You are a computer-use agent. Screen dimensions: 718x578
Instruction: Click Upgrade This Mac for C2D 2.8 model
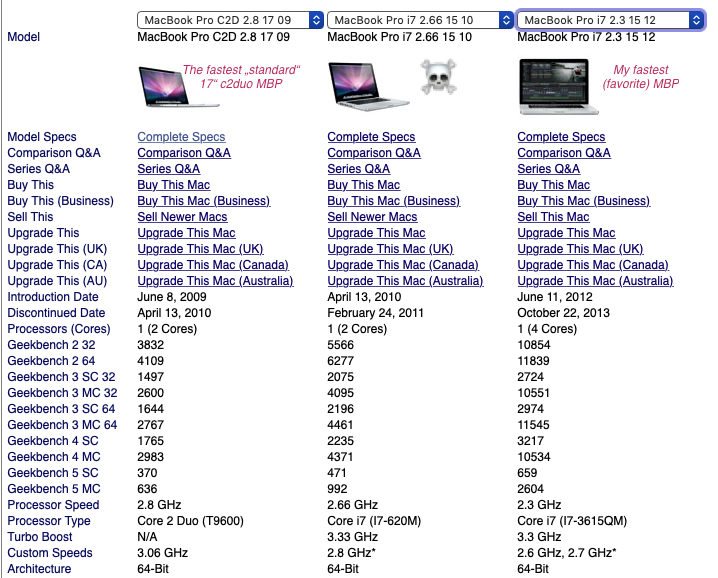click(x=186, y=233)
